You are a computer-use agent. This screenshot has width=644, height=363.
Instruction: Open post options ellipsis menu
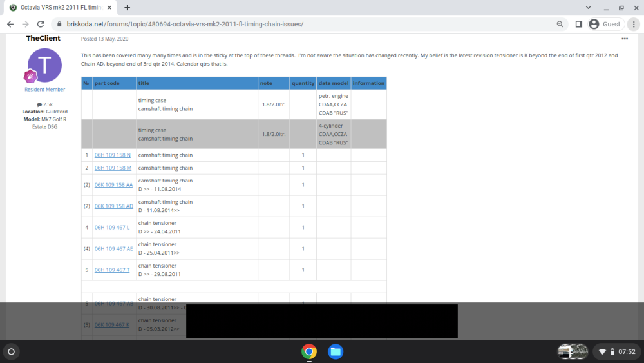[x=625, y=39]
